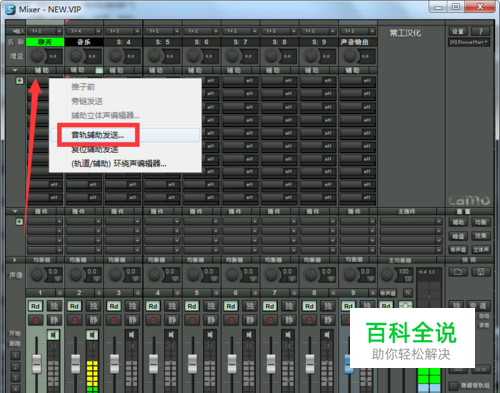Screen dimensions: 500x393
Task: Click the 辅助 reset button in the 重置 panel
Action: 458,222
